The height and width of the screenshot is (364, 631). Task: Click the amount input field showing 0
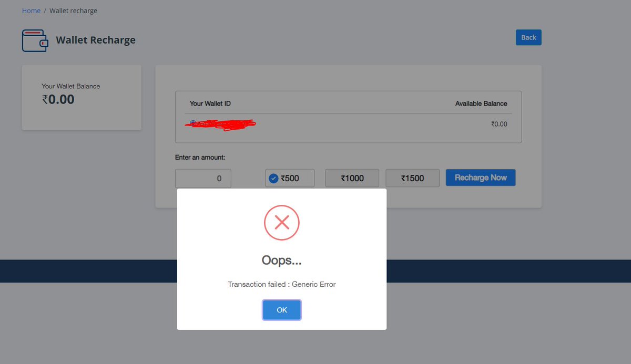coord(203,178)
